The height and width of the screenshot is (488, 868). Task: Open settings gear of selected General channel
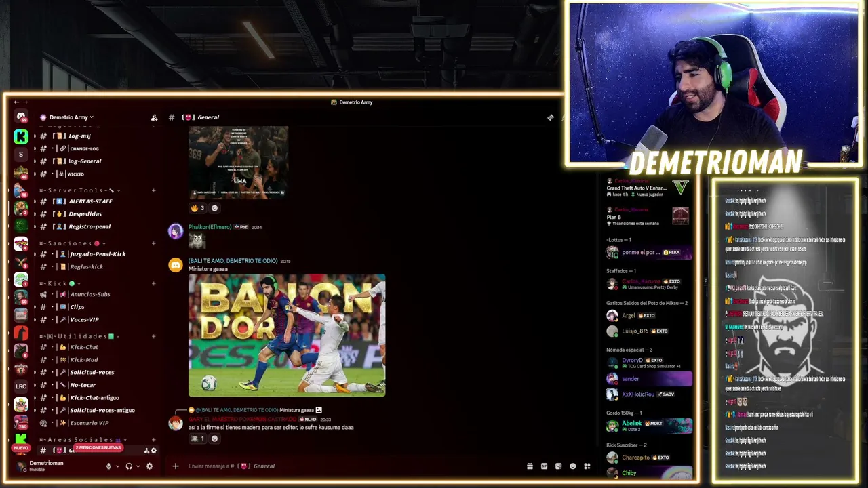point(154,451)
